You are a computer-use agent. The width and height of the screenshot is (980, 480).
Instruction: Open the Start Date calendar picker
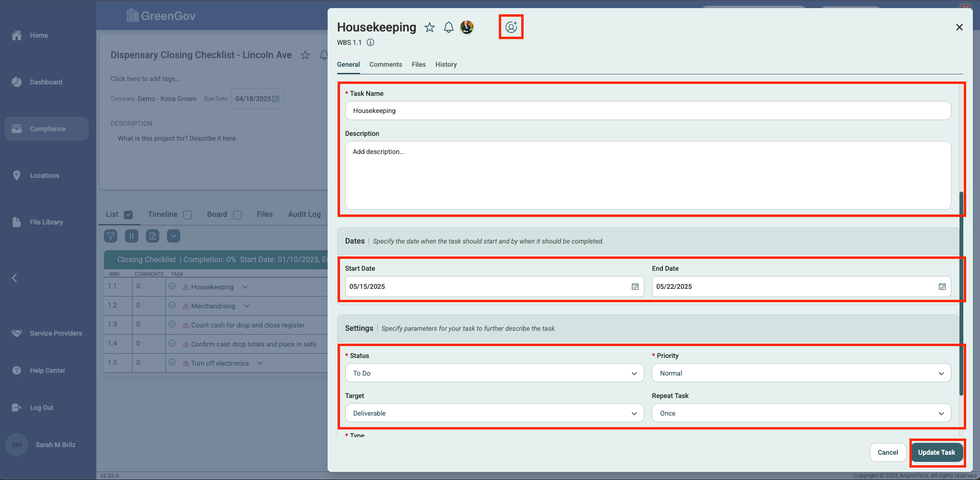[635, 286]
